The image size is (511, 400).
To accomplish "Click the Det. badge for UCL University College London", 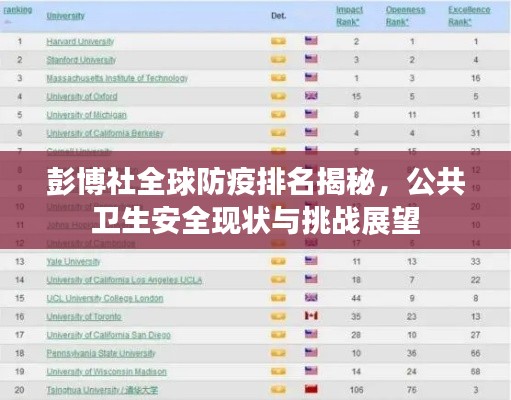I will [278, 298].
